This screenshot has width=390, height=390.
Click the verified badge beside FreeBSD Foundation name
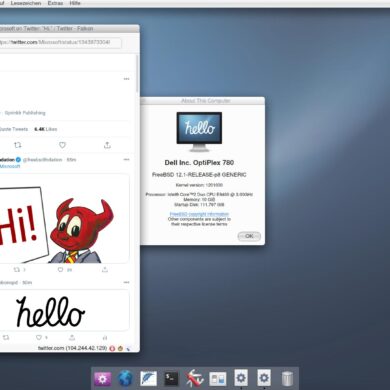[19, 160]
